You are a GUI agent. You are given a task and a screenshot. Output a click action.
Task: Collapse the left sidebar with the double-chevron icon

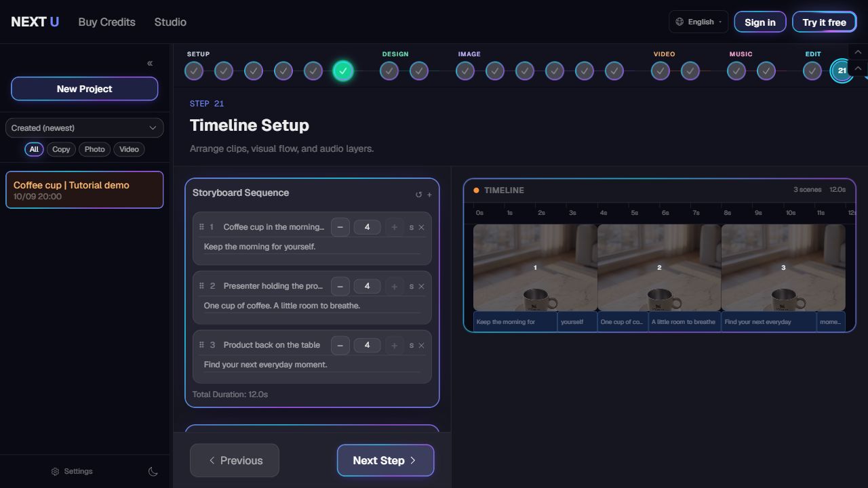click(x=150, y=63)
